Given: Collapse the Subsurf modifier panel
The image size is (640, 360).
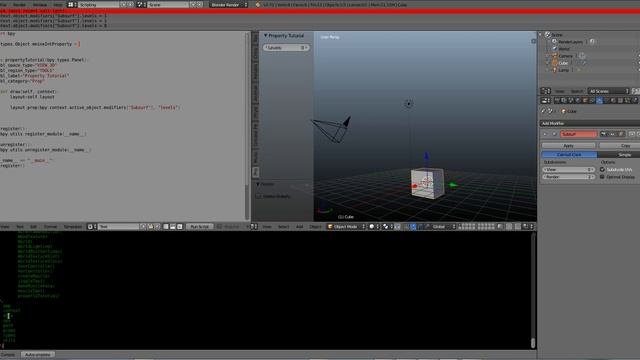Looking at the screenshot, I should click(544, 134).
